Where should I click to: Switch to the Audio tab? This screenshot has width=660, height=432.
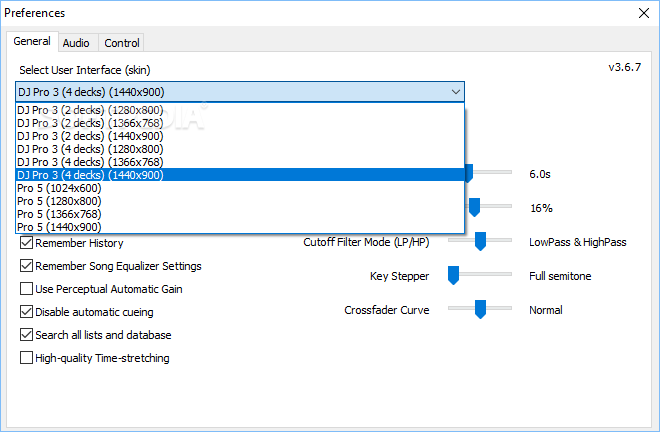tap(76, 43)
